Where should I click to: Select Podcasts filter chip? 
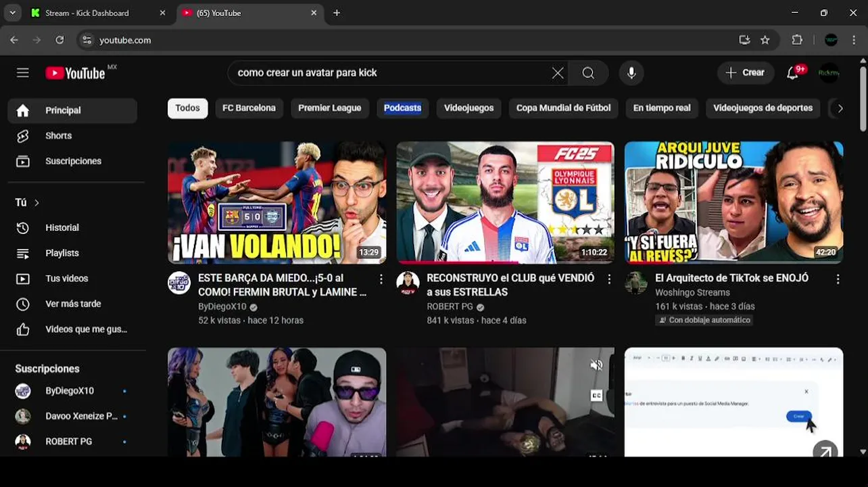pos(402,108)
